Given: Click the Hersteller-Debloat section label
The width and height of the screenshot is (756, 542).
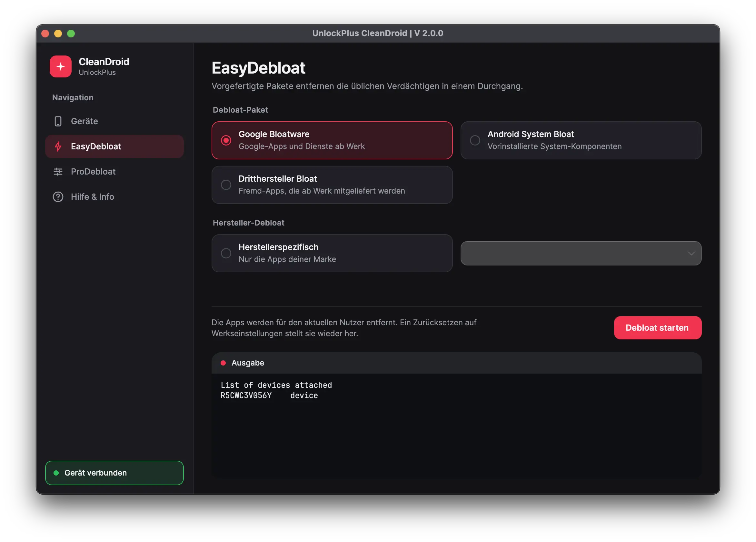Looking at the screenshot, I should (x=249, y=223).
